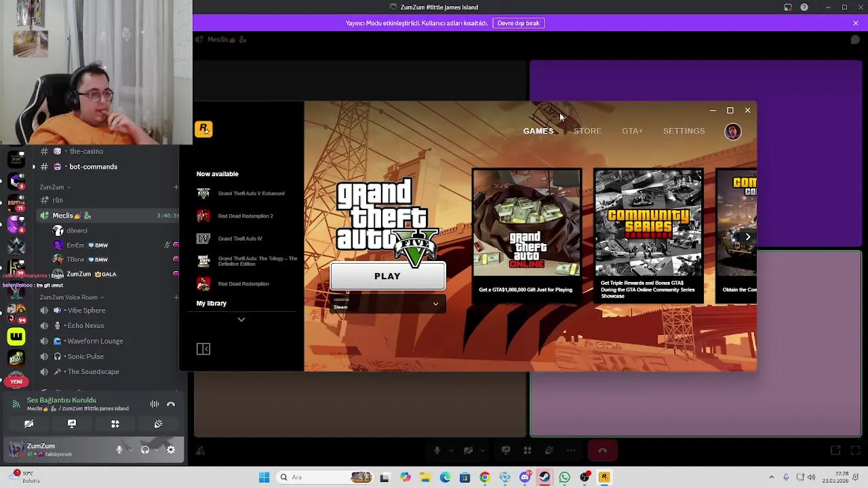Toggle camera in Discord voice panel
Screen dimensions: 868x488
(28, 424)
